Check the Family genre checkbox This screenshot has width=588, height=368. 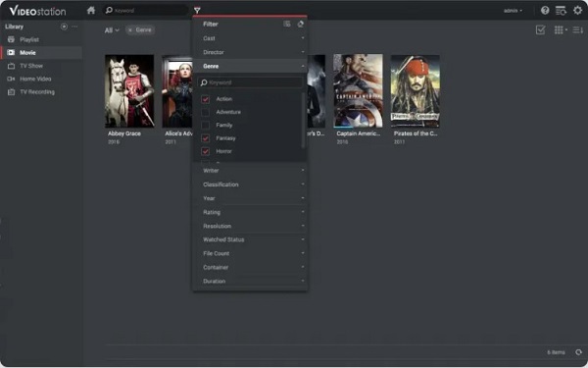205,125
